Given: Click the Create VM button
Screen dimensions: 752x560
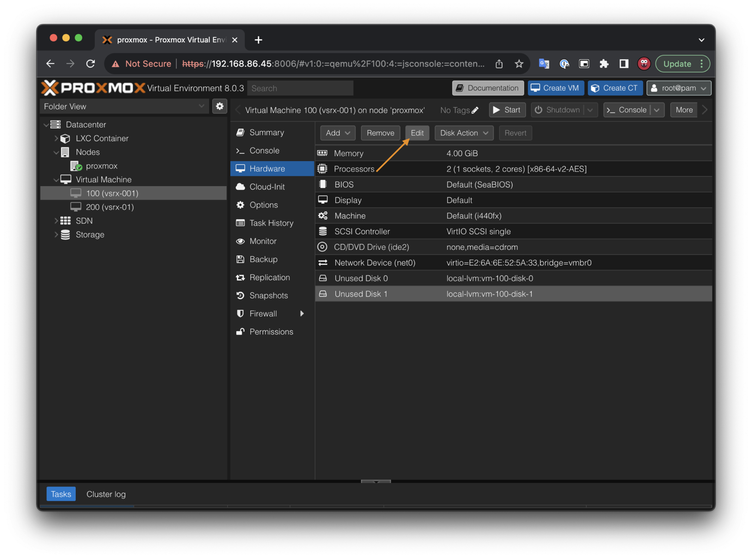Looking at the screenshot, I should click(555, 88).
